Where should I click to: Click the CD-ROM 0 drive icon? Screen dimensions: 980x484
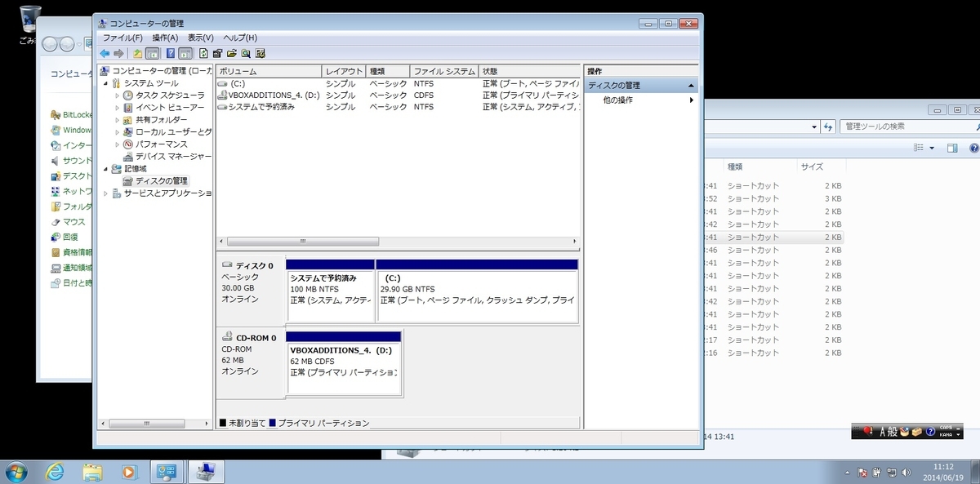(x=226, y=337)
